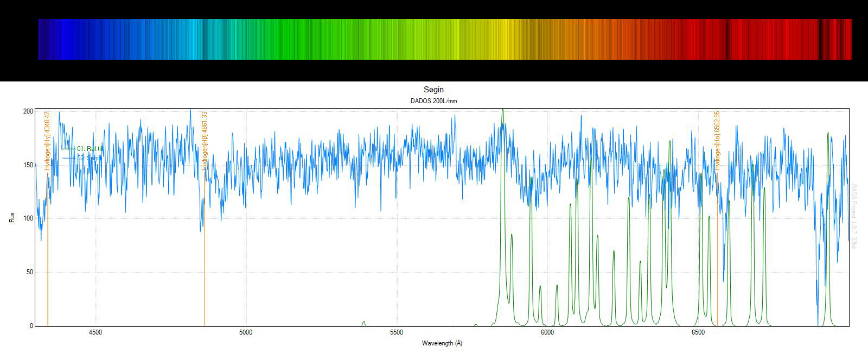
Task: Click the "Flux" axis title
Action: click(12, 217)
